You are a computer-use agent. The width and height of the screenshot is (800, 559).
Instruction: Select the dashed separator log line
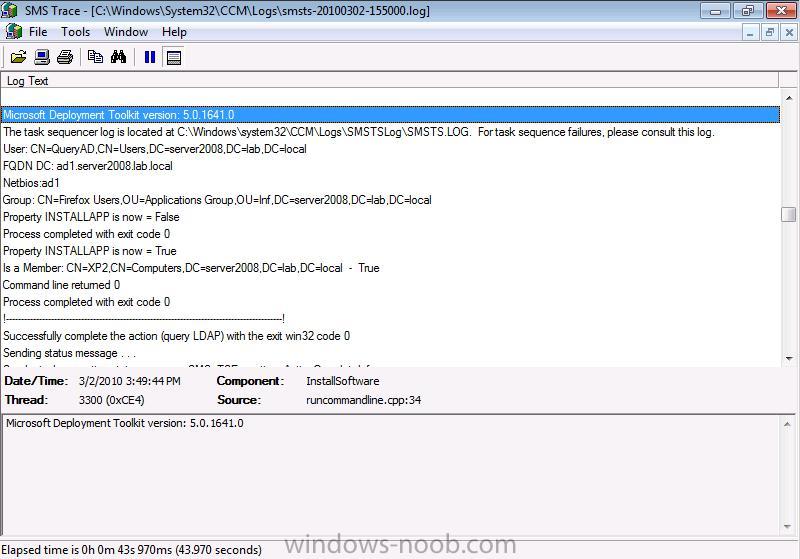(391, 319)
